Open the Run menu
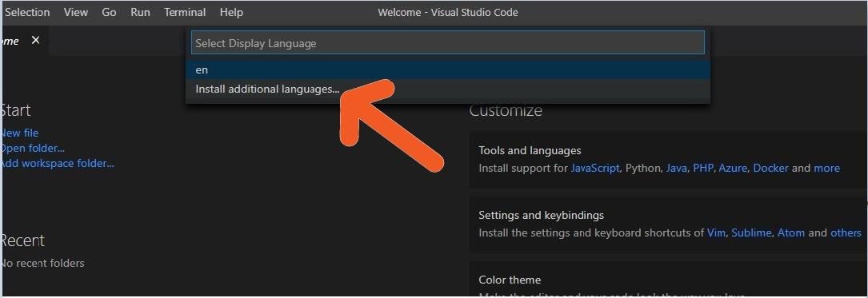 point(140,12)
